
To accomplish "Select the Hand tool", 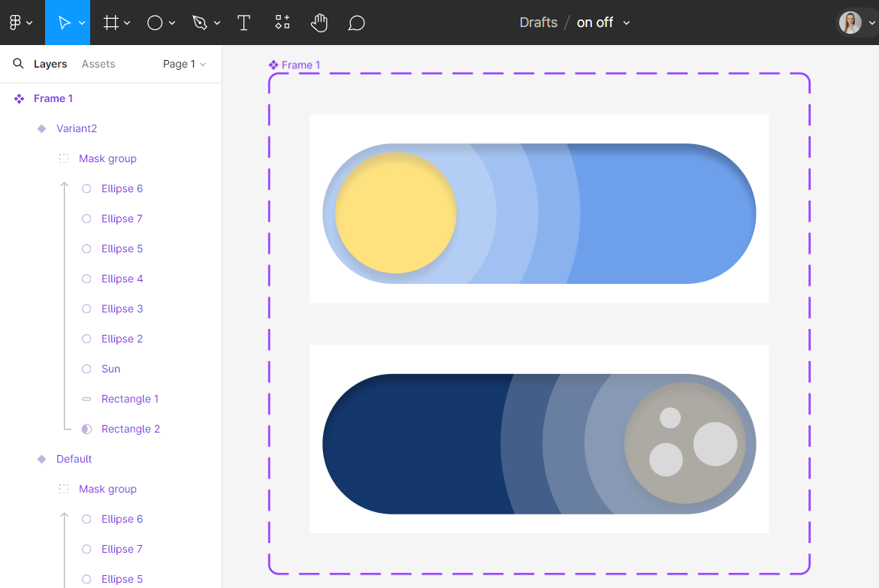I will [x=319, y=23].
